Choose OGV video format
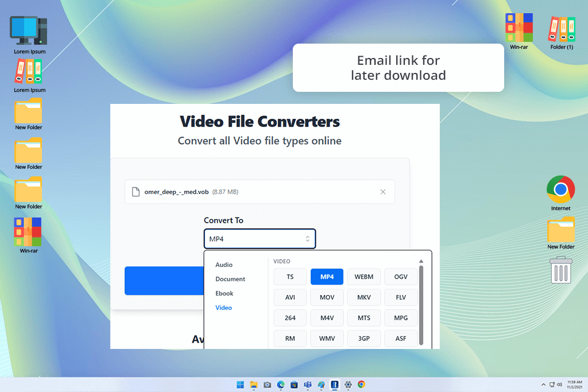The height and width of the screenshot is (392, 588). coord(400,277)
